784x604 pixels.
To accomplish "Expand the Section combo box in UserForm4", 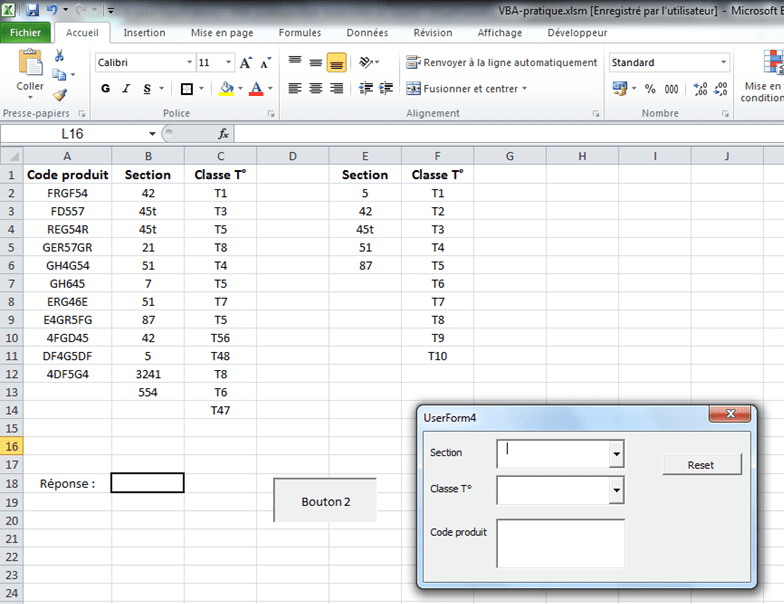I will (x=616, y=455).
